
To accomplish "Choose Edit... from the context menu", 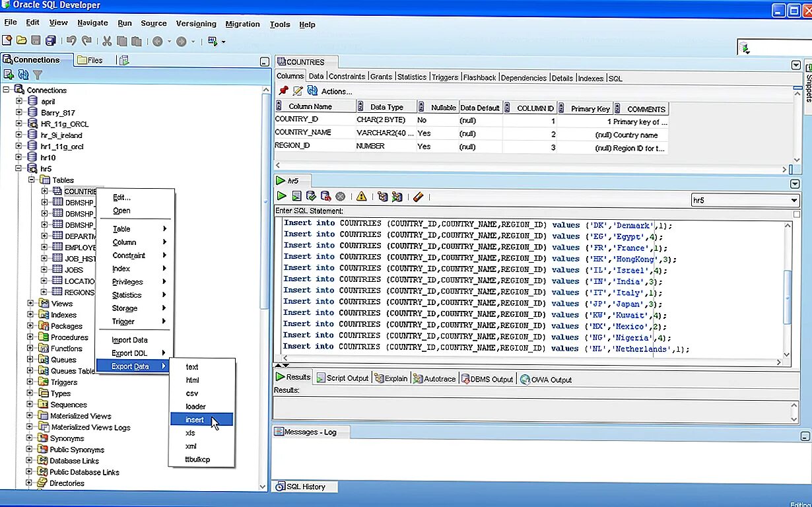I will pyautogui.click(x=135, y=197).
